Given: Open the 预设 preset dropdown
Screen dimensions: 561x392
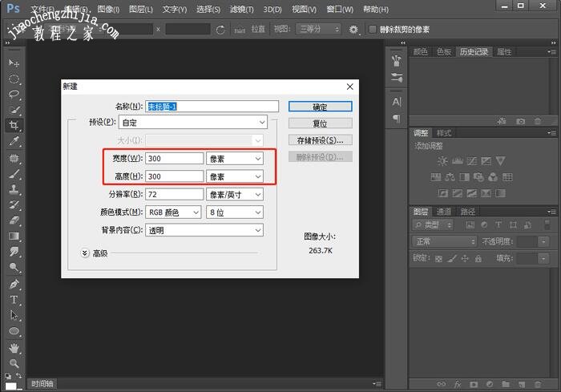Looking at the screenshot, I should click(192, 123).
